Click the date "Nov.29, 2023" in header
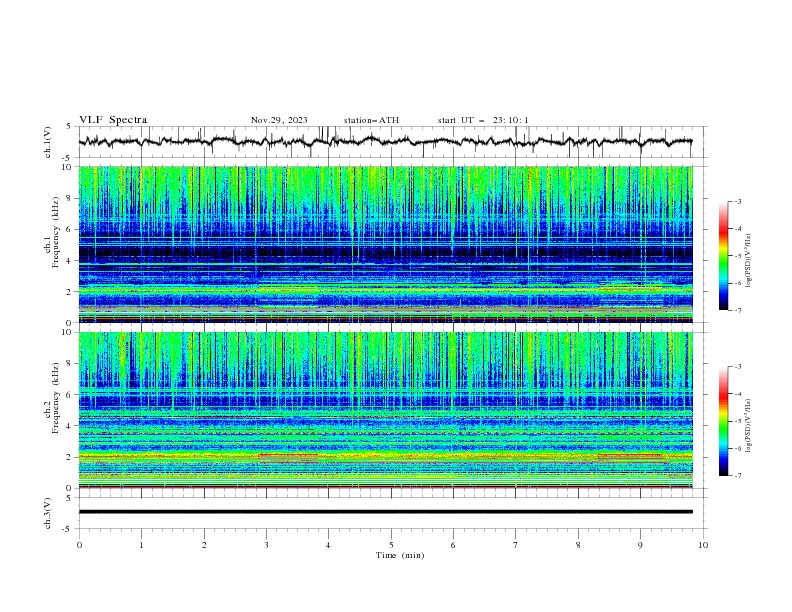792x612 pixels. click(279, 120)
